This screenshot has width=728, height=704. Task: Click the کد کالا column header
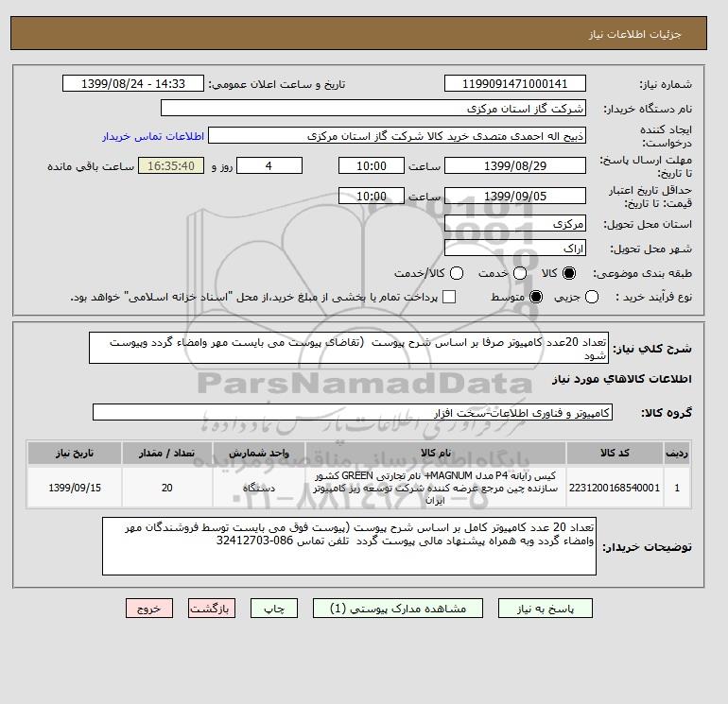(x=615, y=453)
